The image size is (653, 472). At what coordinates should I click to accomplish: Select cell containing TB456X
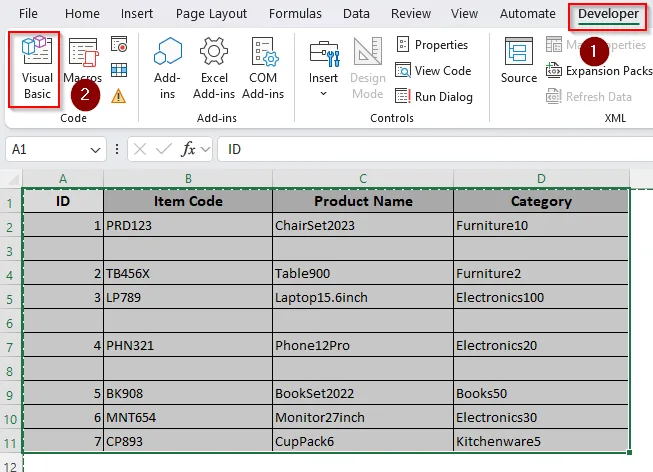pos(188,273)
